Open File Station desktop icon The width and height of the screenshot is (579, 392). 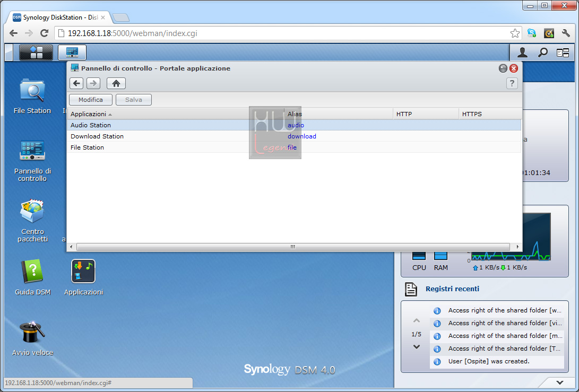32,96
